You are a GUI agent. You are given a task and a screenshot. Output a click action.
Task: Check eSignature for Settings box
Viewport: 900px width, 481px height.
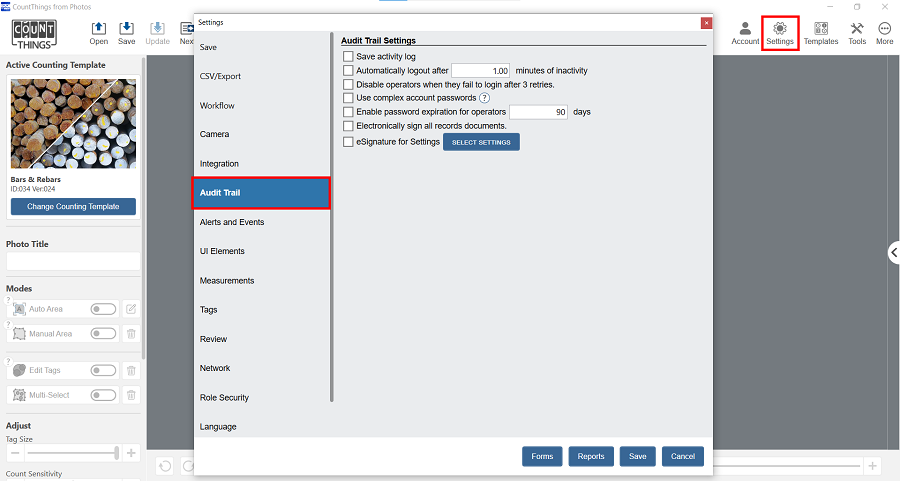(348, 142)
